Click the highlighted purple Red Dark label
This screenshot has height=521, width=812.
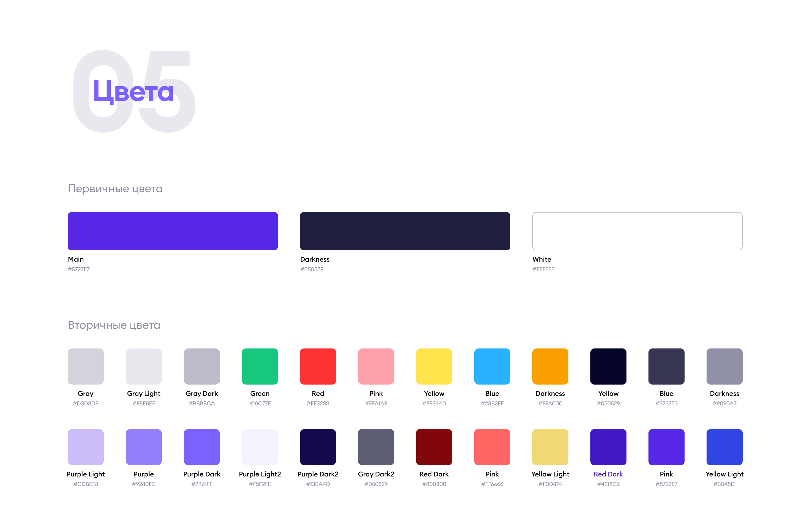608,474
